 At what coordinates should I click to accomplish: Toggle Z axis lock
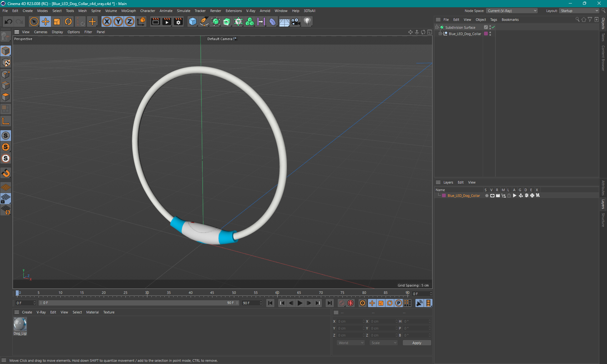[x=130, y=21]
